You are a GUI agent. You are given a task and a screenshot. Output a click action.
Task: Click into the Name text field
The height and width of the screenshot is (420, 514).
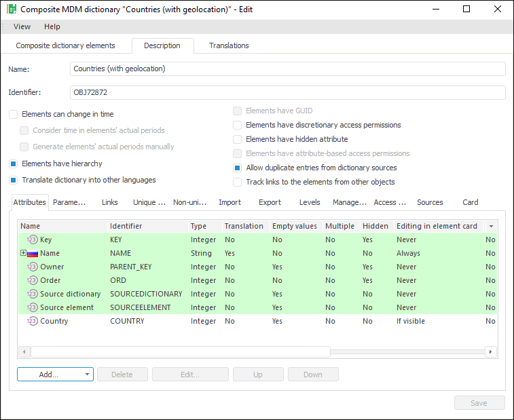pyautogui.click(x=288, y=69)
